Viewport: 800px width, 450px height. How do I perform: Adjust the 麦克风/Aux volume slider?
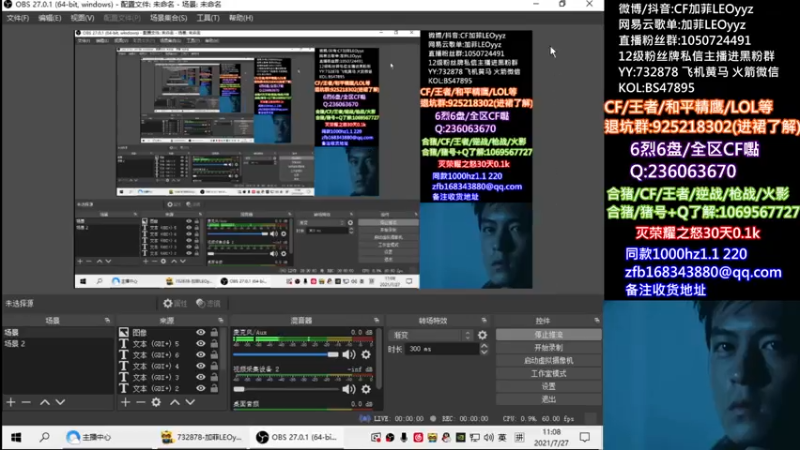click(286, 355)
